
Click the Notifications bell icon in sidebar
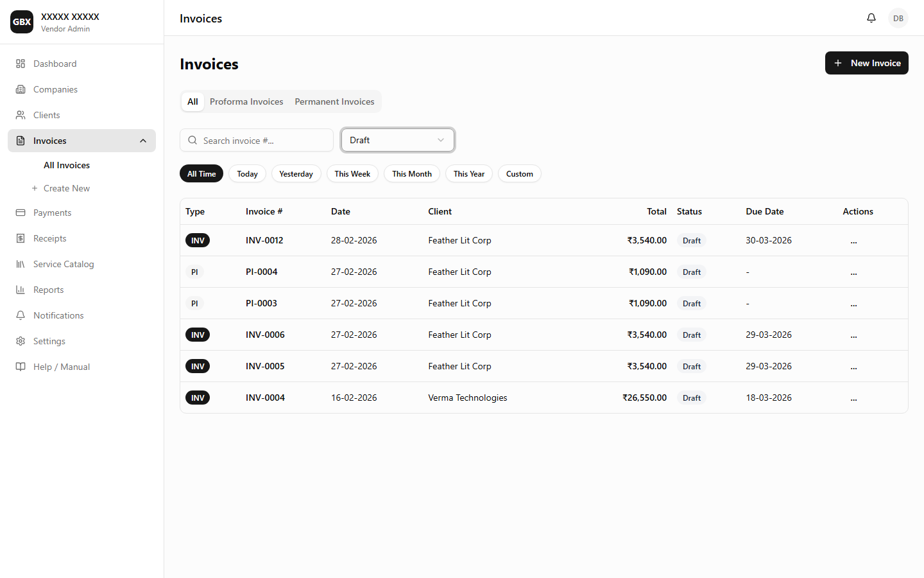click(x=21, y=315)
